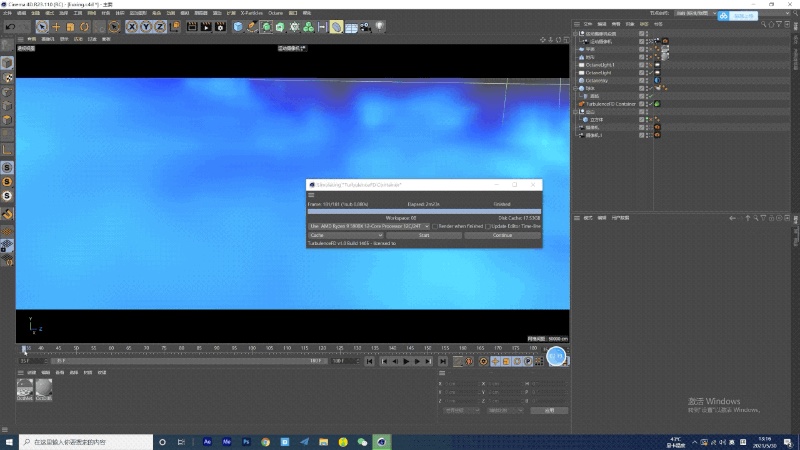
Task: Click the blue cloud button at top right
Action: tap(737, 16)
